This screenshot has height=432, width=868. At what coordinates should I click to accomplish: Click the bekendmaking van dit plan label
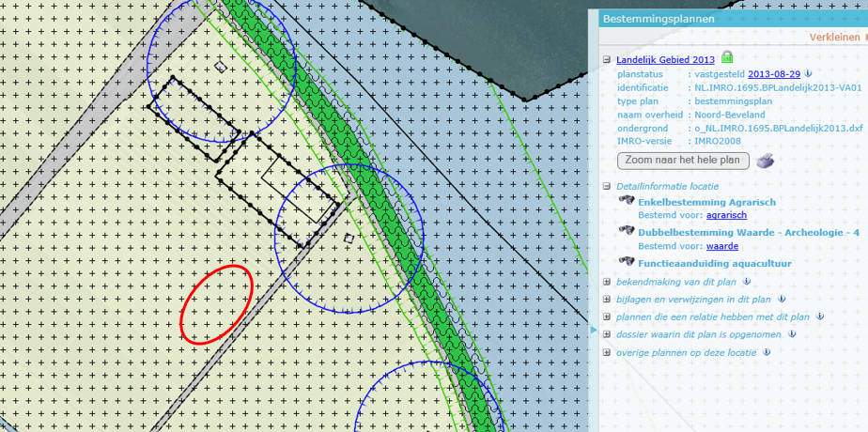[x=676, y=282]
